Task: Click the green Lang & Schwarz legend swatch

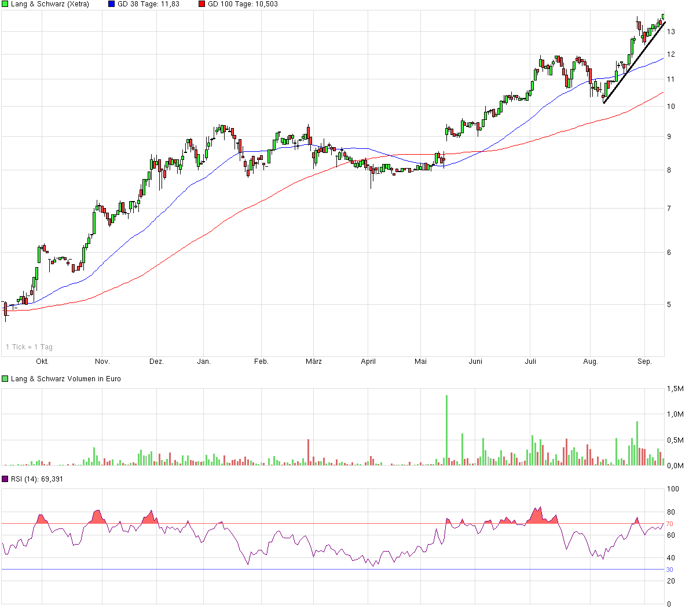Action: pos(5,4)
